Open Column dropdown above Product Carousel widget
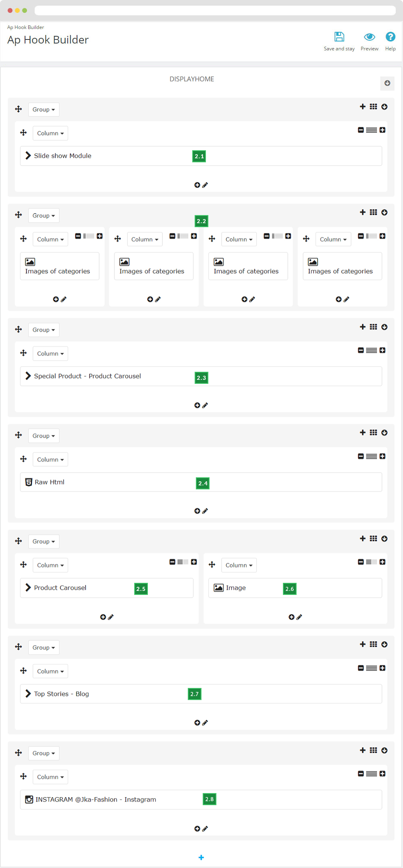Screen dimensions: 403x868 pos(50,566)
